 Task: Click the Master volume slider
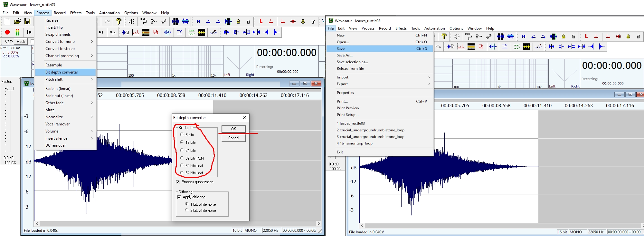(x=10, y=89)
